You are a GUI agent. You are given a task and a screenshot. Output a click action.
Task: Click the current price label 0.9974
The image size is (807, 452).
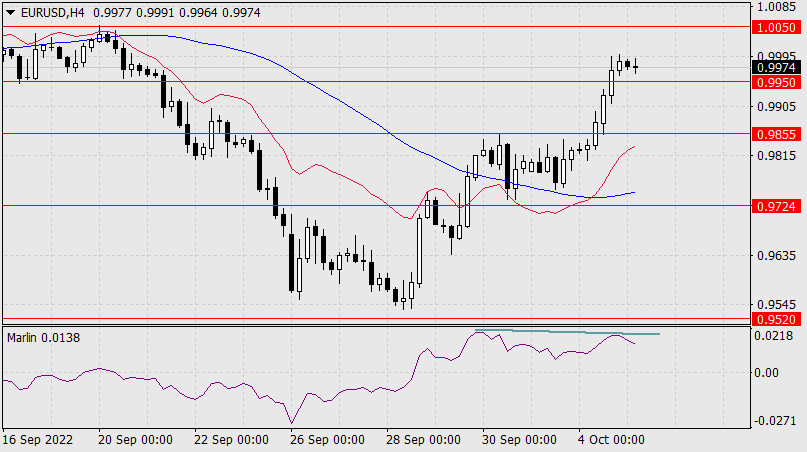point(777,67)
